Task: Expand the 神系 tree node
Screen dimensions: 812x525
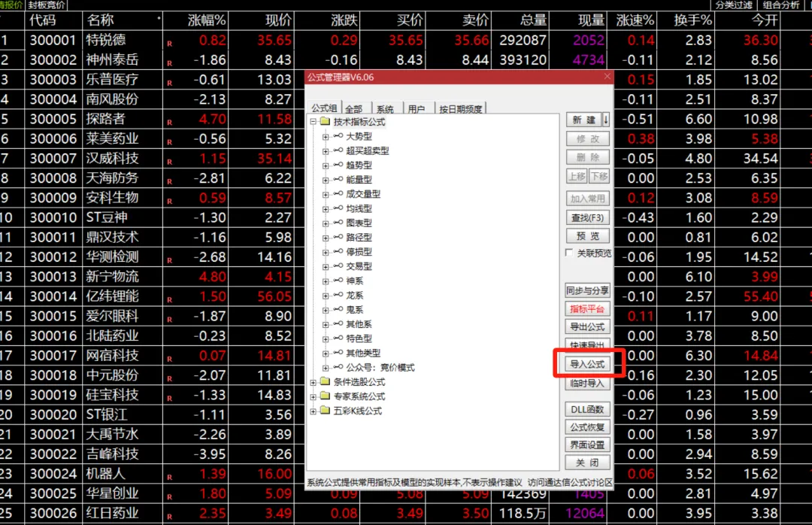Action: pyautogui.click(x=326, y=281)
